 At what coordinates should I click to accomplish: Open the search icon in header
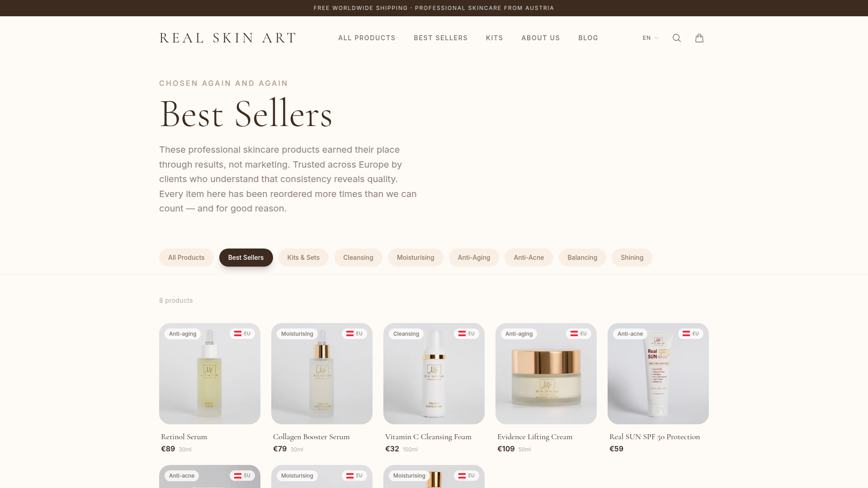click(x=677, y=38)
